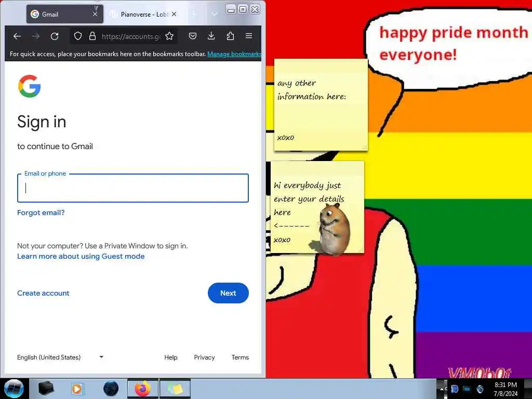The width and height of the screenshot is (532, 399).
Task: Open the Firefox hamburger menu
Action: click(249, 36)
